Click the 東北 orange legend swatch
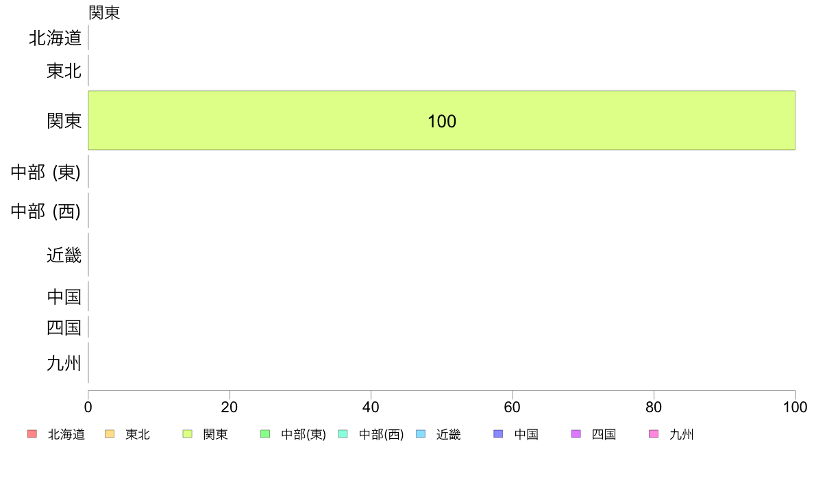The image size is (814, 504). tap(110, 434)
